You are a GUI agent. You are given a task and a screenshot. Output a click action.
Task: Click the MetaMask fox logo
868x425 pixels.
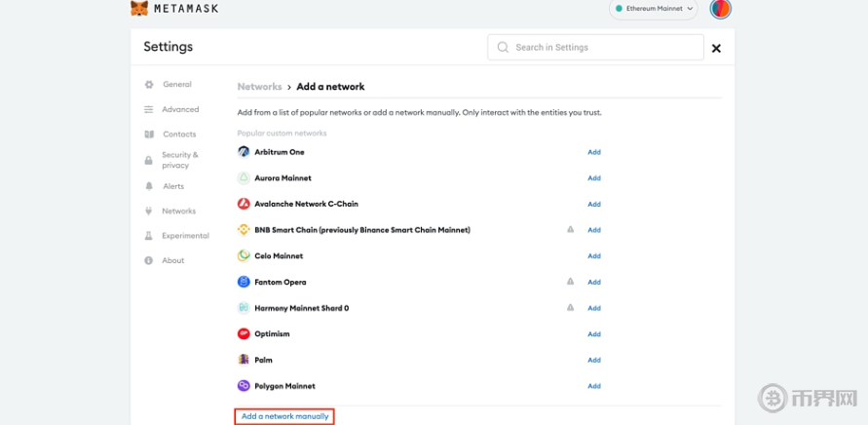point(140,9)
